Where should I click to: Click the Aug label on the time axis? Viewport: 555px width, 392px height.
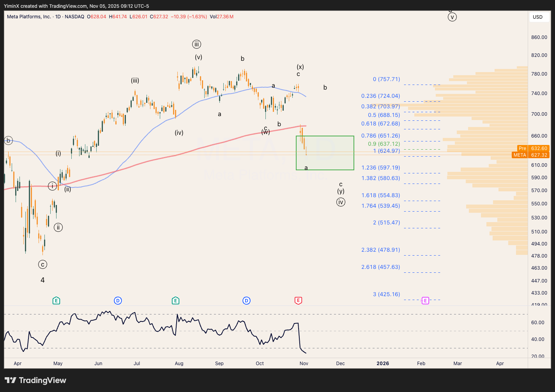coord(179,364)
